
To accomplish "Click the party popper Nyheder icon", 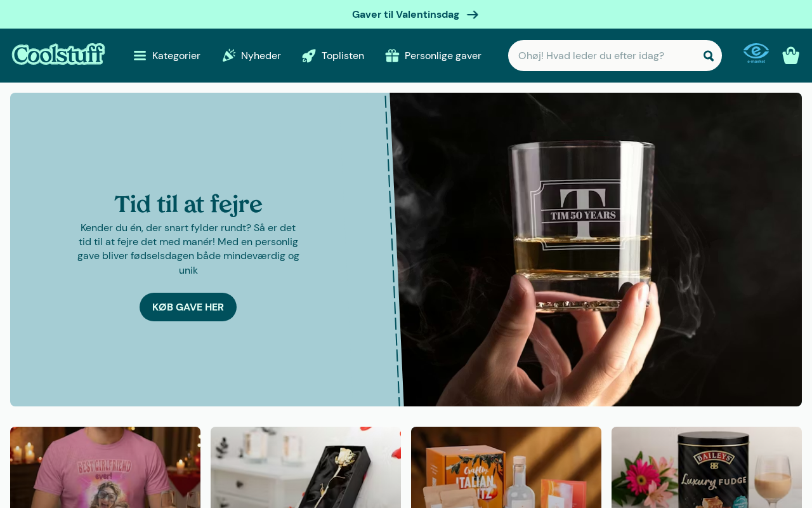I will [x=229, y=55].
